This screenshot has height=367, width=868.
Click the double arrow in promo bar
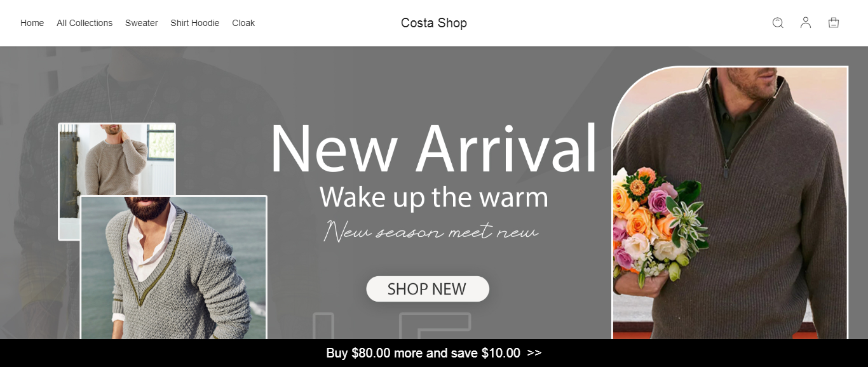coord(534,353)
